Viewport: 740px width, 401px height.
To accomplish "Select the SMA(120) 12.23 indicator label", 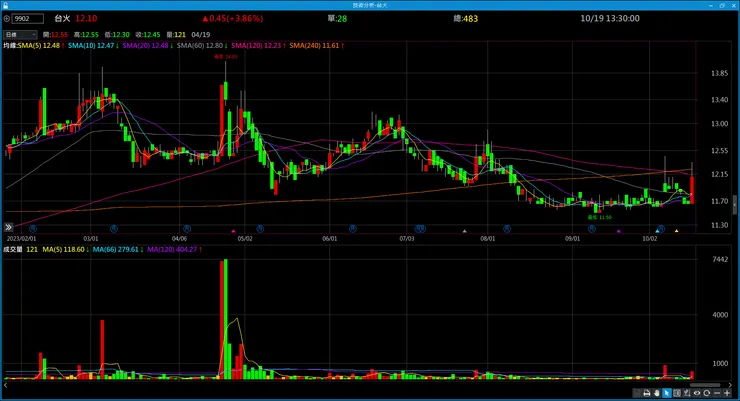I will (x=256, y=46).
